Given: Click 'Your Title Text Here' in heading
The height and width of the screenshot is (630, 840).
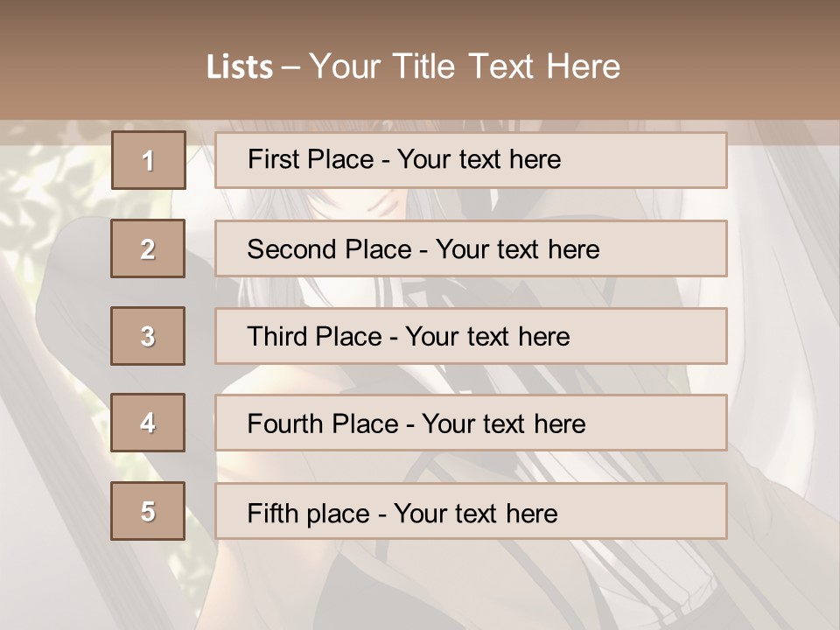Looking at the screenshot, I should click(x=465, y=66).
